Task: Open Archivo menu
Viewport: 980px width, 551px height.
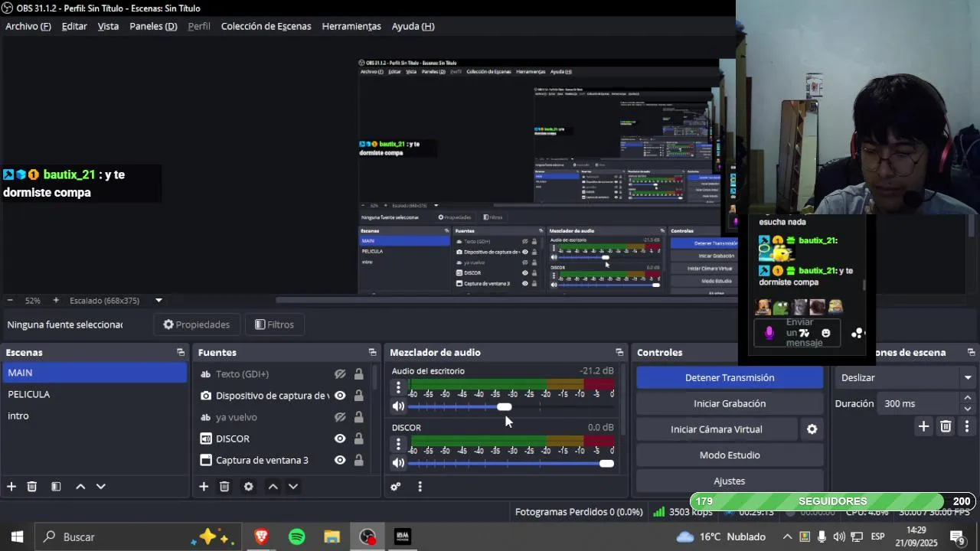Action: [x=28, y=26]
